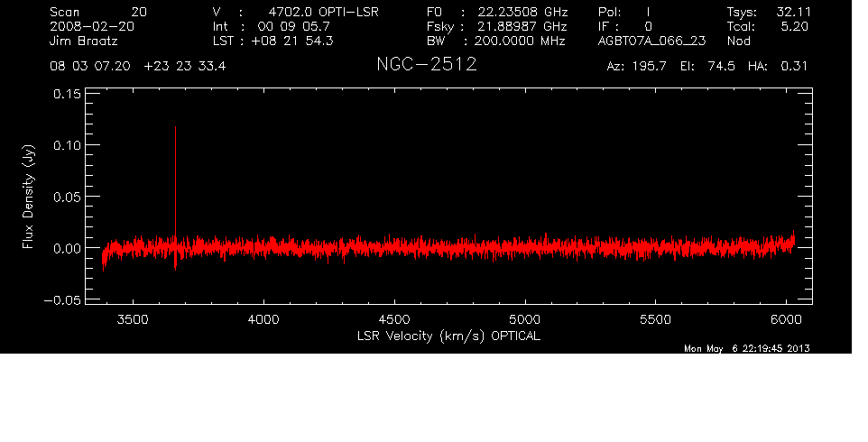The image size is (868, 442).
Task: Click the 3500 tick label on velocity axis
Action: point(133,319)
